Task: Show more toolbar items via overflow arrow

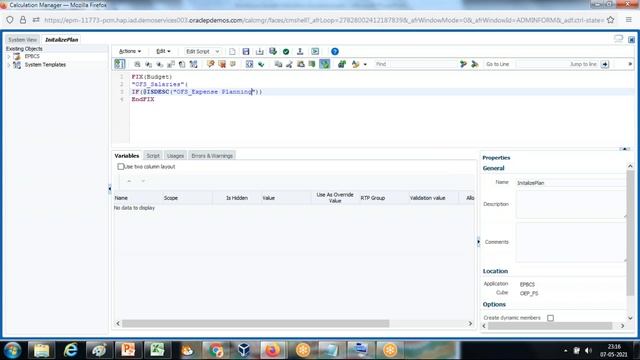Action: [630, 64]
